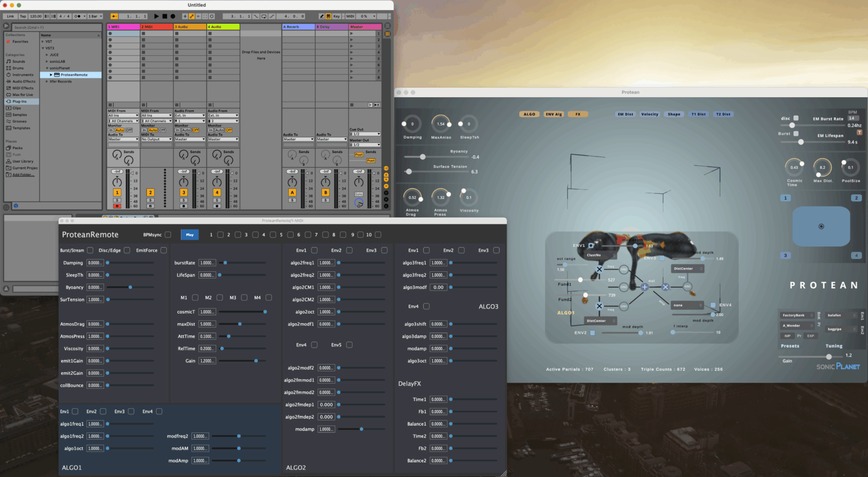
Task: Toggle the Draw Mode pencil icon
Action: (322, 16)
